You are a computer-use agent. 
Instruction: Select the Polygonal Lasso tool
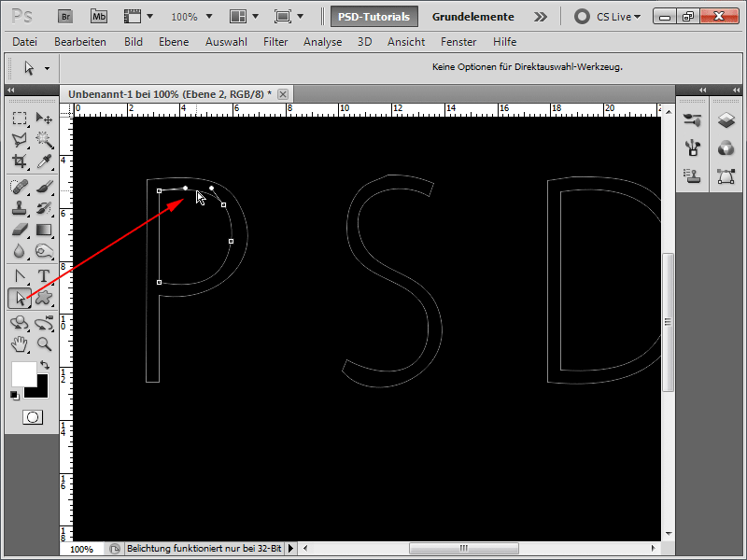click(20, 139)
